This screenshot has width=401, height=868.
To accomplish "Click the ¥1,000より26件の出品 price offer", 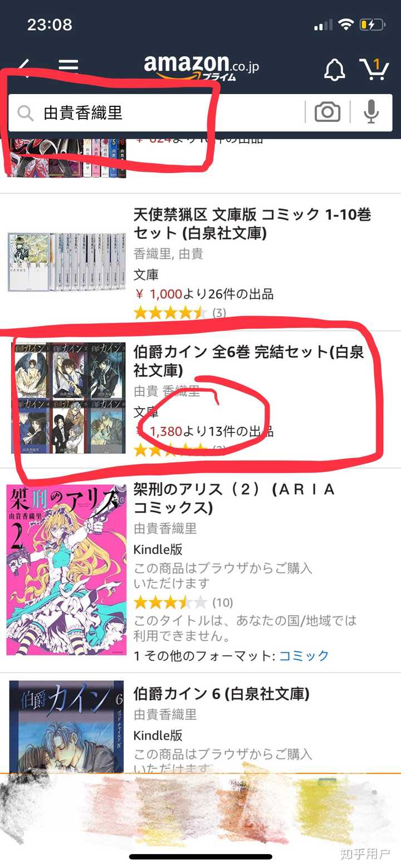I will (x=204, y=293).
